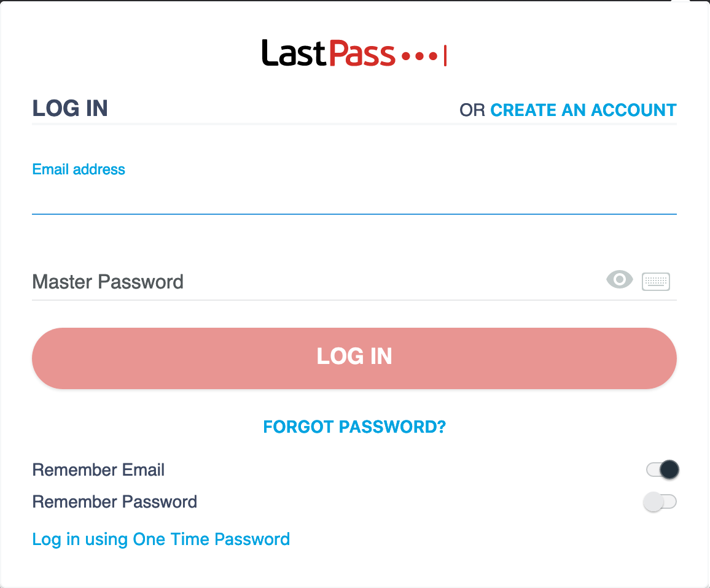This screenshot has width=710, height=588.
Task: Toggle the virtual keyboard input icon
Action: [655, 280]
